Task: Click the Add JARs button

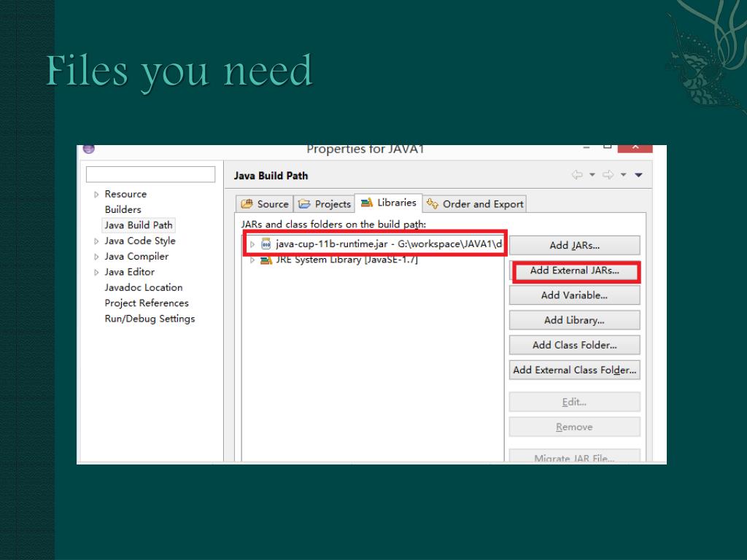Action: 575,245
